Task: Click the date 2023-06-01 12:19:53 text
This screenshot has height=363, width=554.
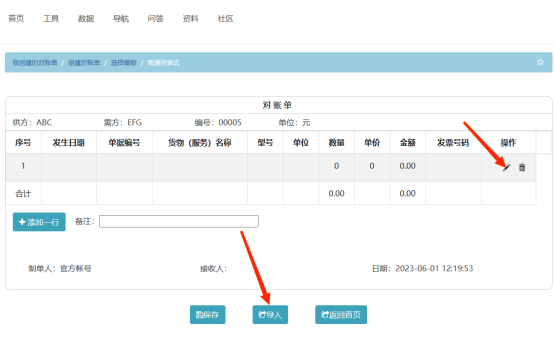Action: (434, 269)
